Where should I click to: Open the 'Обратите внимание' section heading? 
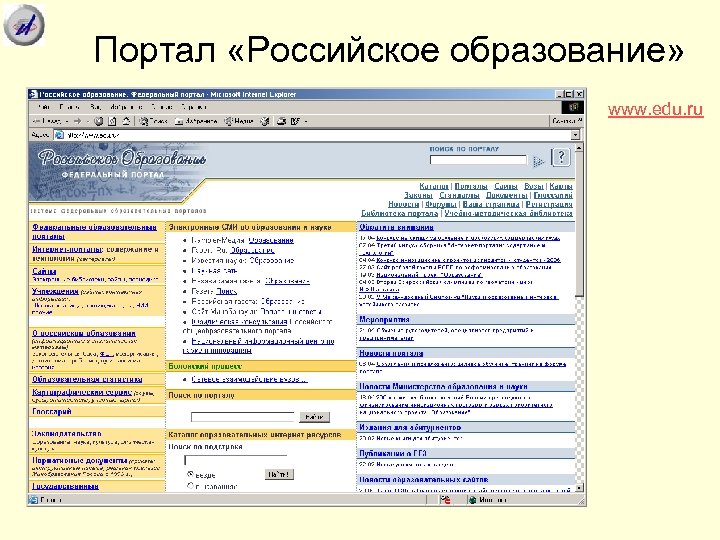[x=396, y=227]
